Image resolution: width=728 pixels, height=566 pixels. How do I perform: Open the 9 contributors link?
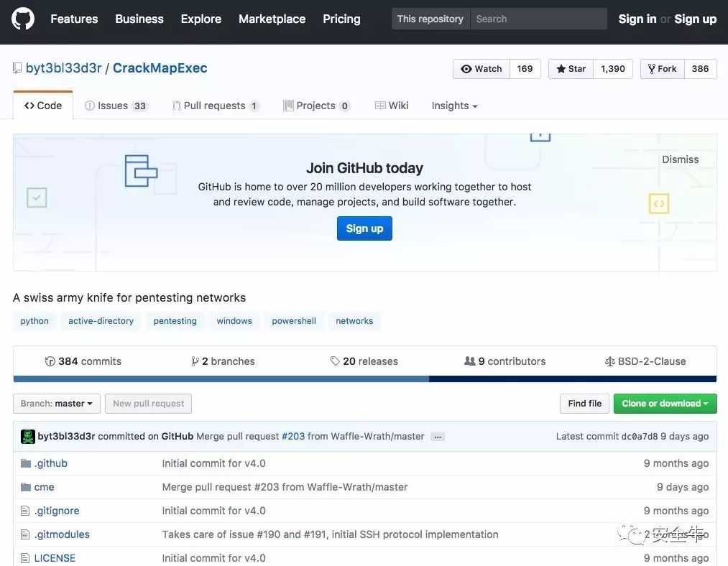[x=505, y=361]
